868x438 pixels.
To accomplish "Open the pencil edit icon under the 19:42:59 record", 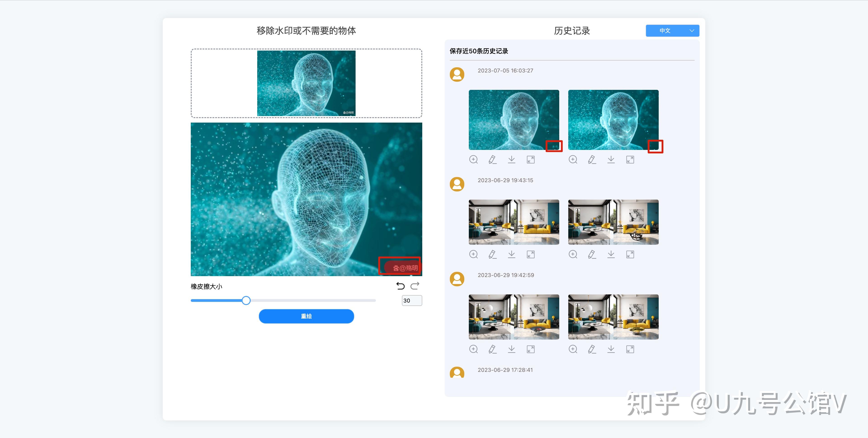I will 492,349.
